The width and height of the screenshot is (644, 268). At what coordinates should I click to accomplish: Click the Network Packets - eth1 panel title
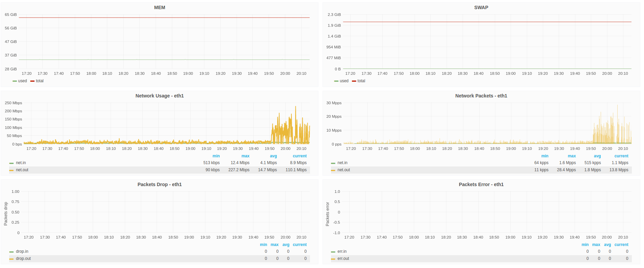tap(481, 96)
